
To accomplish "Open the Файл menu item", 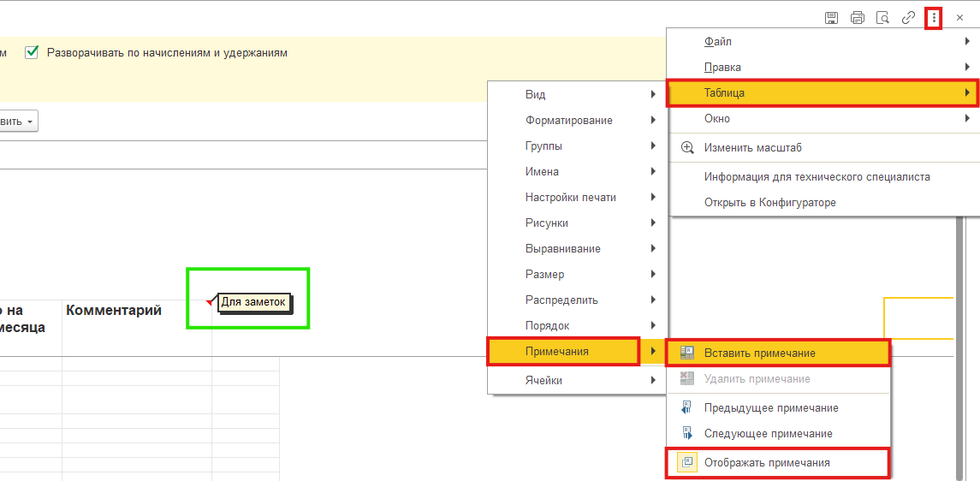I will click(x=823, y=42).
